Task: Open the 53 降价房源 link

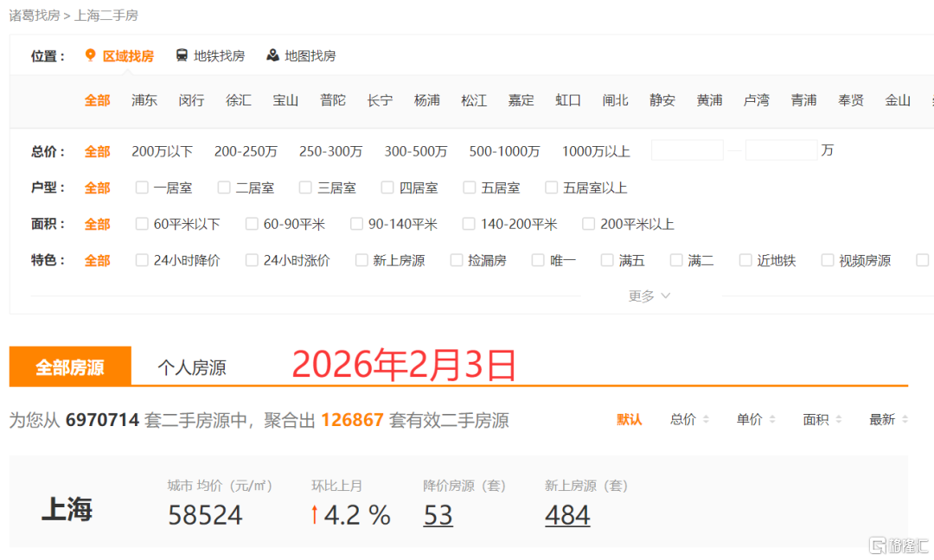Action: 438,515
